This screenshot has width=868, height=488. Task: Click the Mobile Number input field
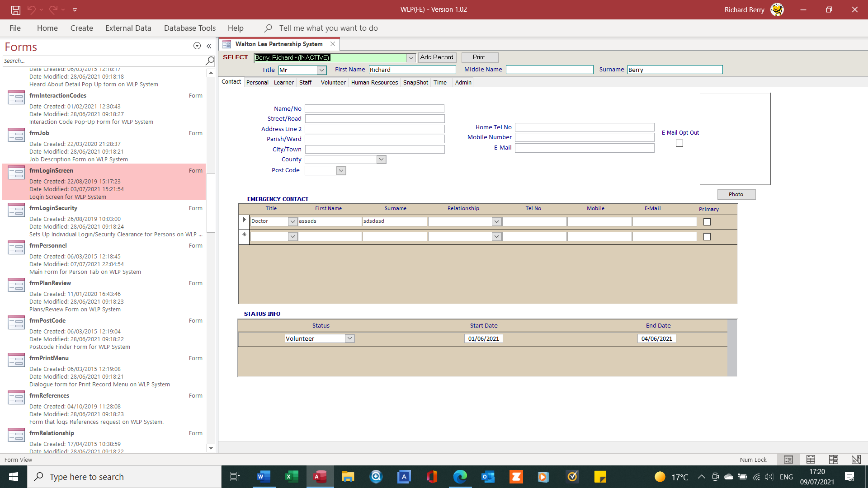coord(585,137)
